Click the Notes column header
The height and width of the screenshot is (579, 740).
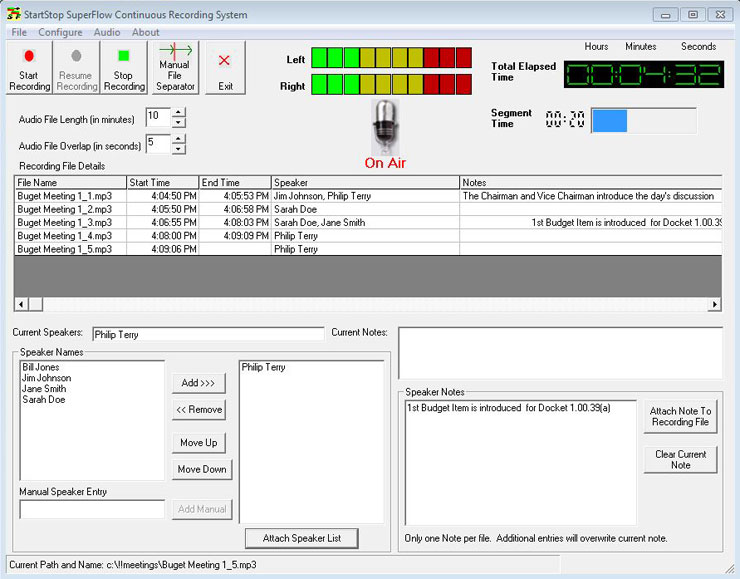point(591,183)
